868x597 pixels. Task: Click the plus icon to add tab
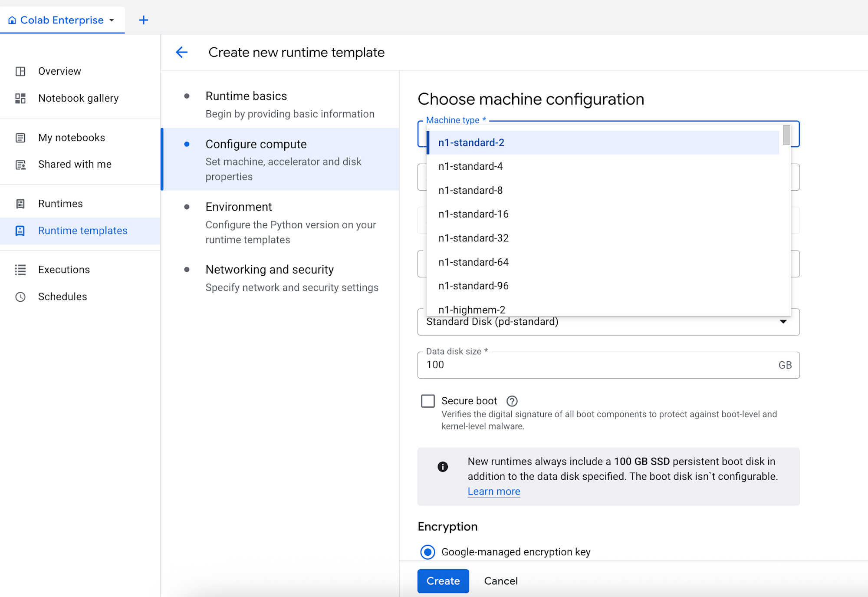(x=143, y=20)
